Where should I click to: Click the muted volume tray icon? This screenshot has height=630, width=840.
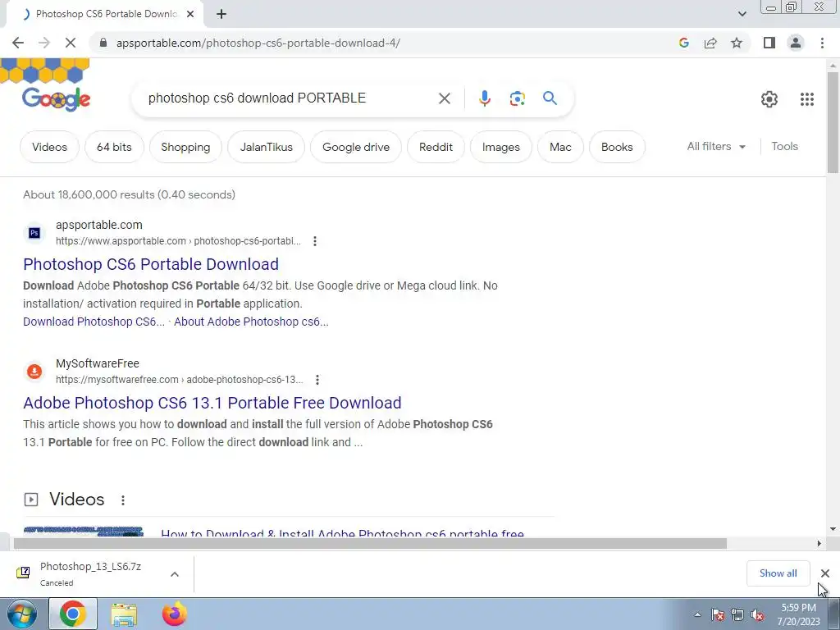click(x=757, y=614)
